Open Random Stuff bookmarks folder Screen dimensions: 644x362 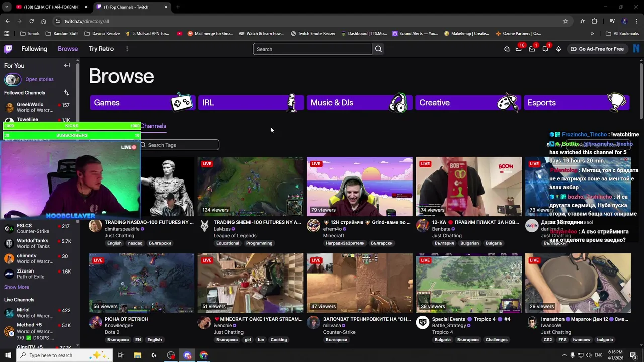61,34
